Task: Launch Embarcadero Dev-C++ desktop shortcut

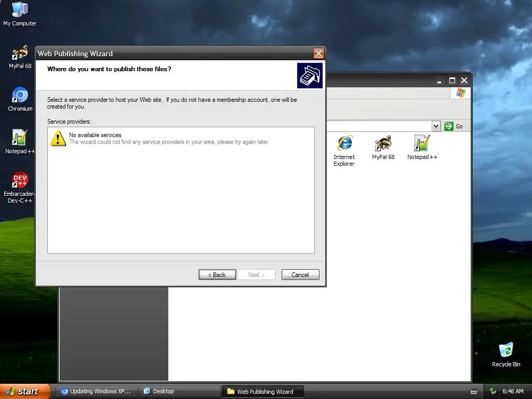Action: click(x=20, y=187)
